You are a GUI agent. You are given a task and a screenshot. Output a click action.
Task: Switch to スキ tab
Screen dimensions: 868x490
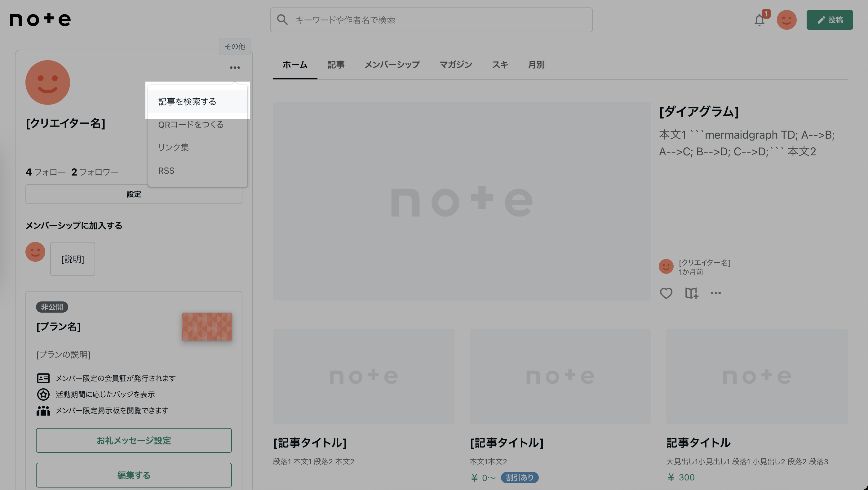click(x=500, y=65)
